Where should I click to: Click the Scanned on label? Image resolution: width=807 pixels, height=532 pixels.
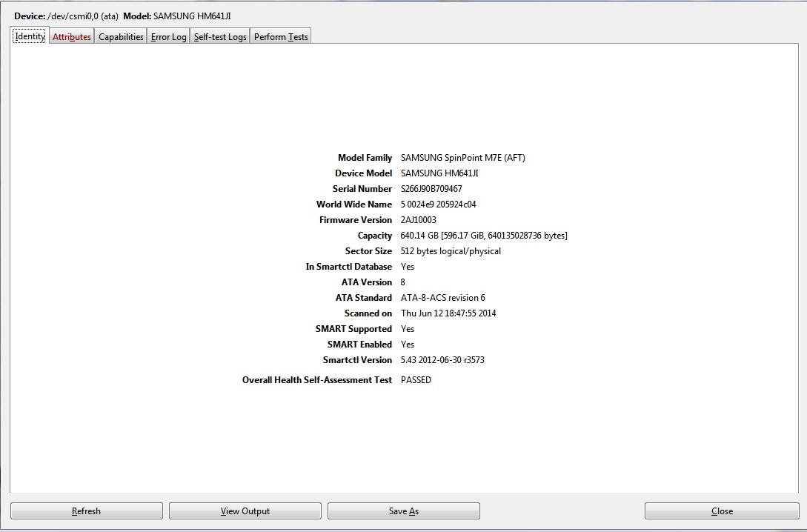point(368,313)
